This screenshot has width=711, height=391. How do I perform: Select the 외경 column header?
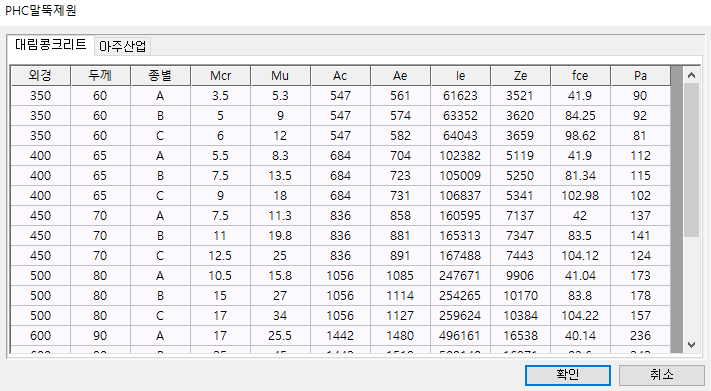pyautogui.click(x=41, y=76)
